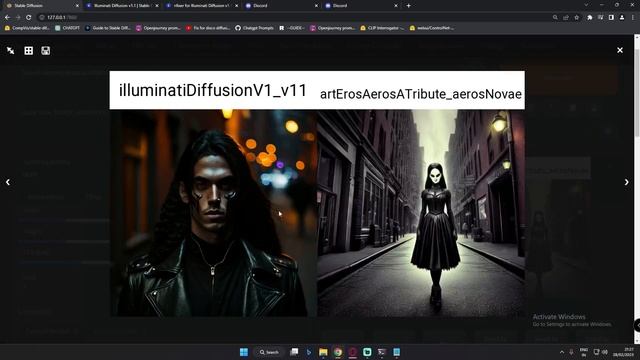
Task: Open the Guide to Stable Diffusion bookmark
Action: 107,28
